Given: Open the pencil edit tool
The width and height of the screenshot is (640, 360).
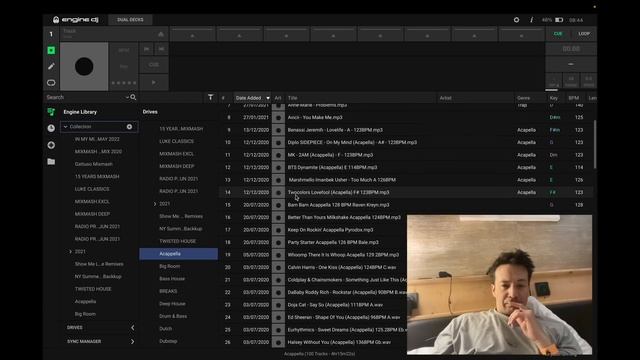Looking at the screenshot, I should (x=51, y=66).
